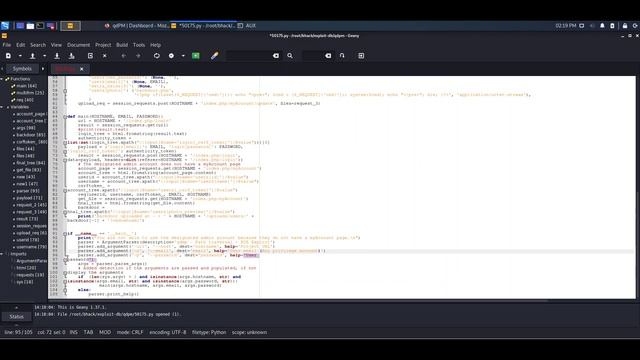Select the 'userid [78]' variable symbol

28,240
